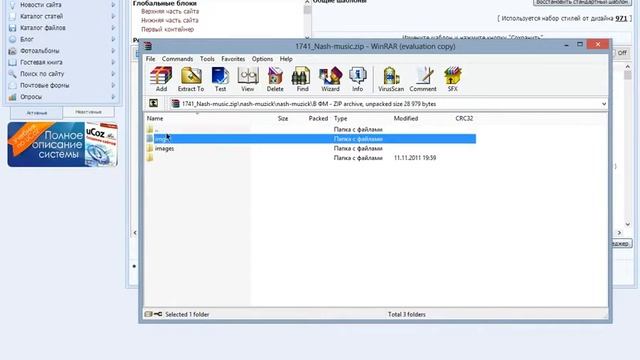The image size is (640, 360).
Task: Open the Нижняя часть сайта link
Action: pyautogui.click(x=170, y=20)
